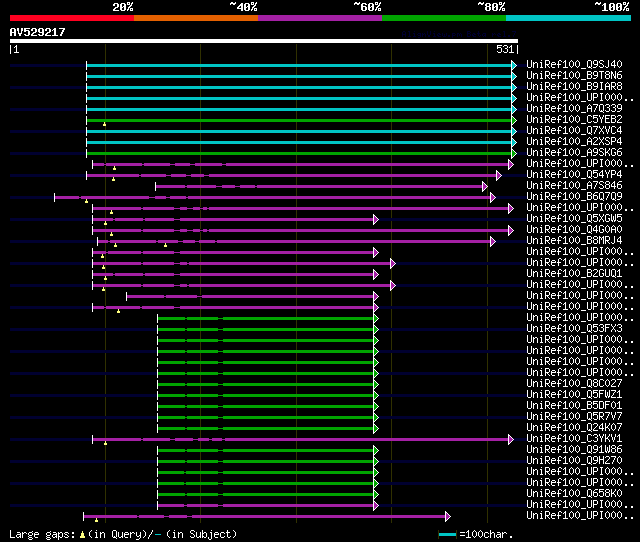The height and width of the screenshot is (542, 640).
Task: Click the purple alignment bar for UniRef100_A7S846
Action: [x=319, y=187]
